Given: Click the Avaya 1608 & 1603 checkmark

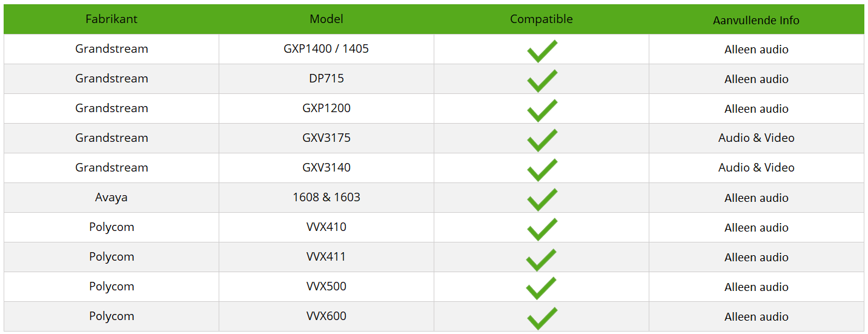Looking at the screenshot, I should tap(542, 199).
